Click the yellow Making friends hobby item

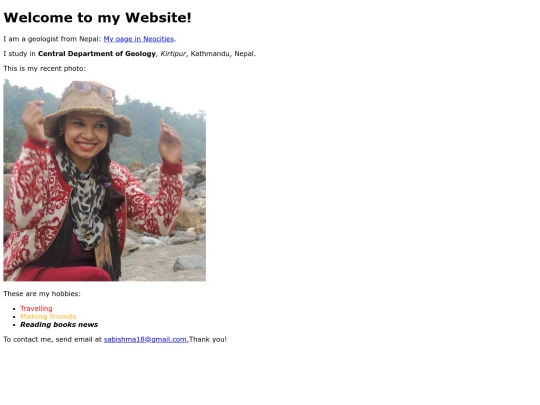click(48, 316)
